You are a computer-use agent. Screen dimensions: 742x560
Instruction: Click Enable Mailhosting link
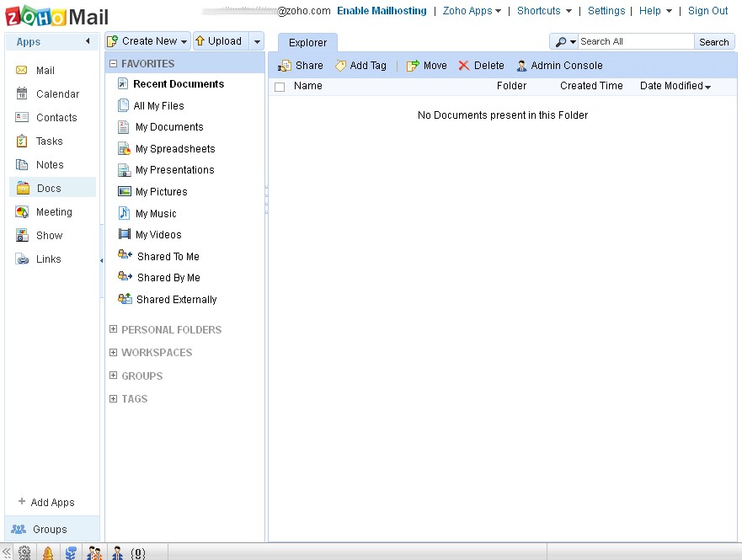[382, 11]
